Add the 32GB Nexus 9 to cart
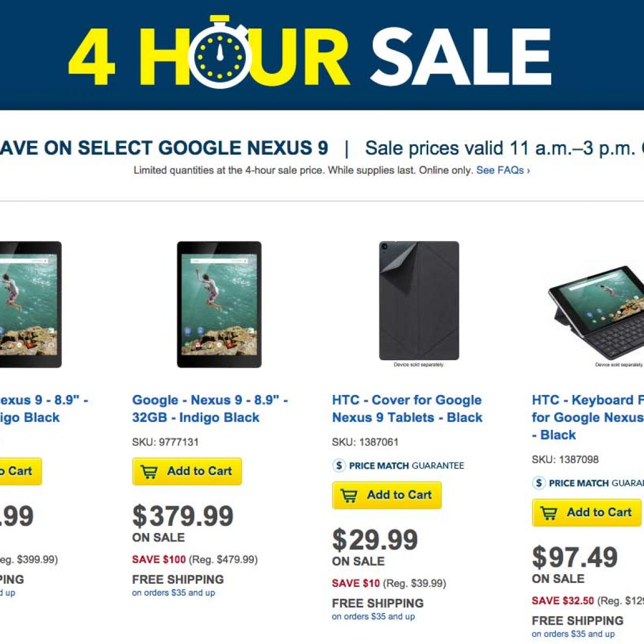Screen dimensions: 644x644 tap(187, 471)
